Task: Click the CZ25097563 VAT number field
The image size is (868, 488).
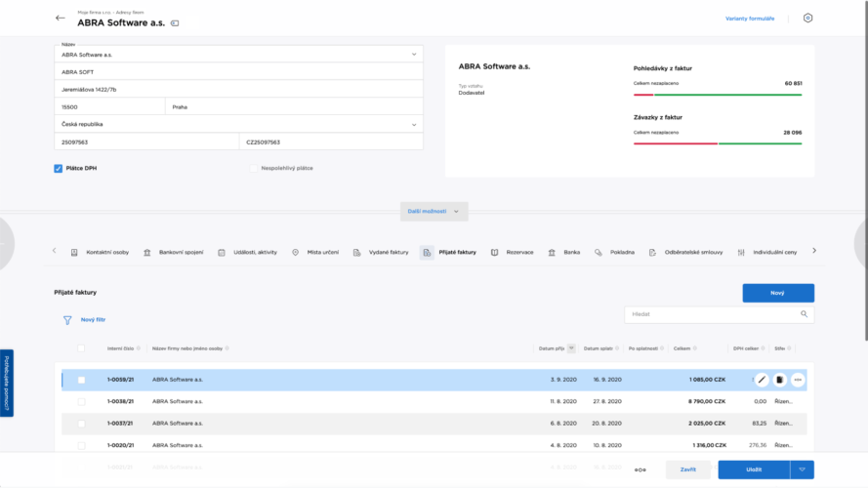Action: (x=332, y=142)
